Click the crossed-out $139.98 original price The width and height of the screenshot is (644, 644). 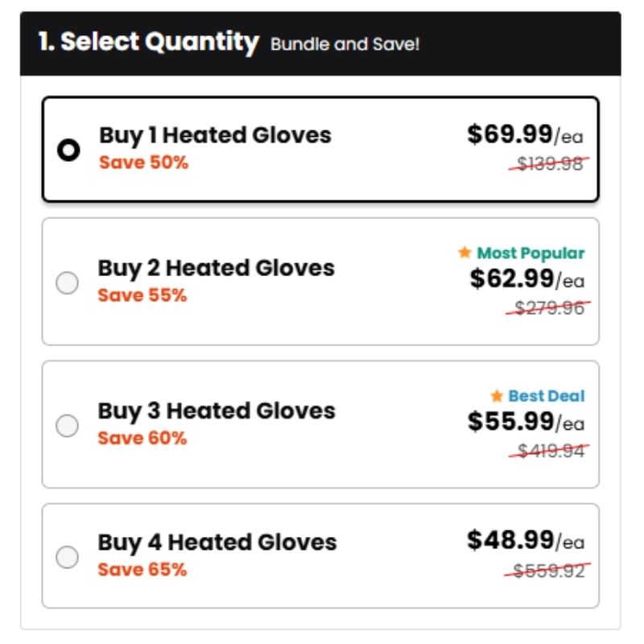pyautogui.click(x=549, y=163)
